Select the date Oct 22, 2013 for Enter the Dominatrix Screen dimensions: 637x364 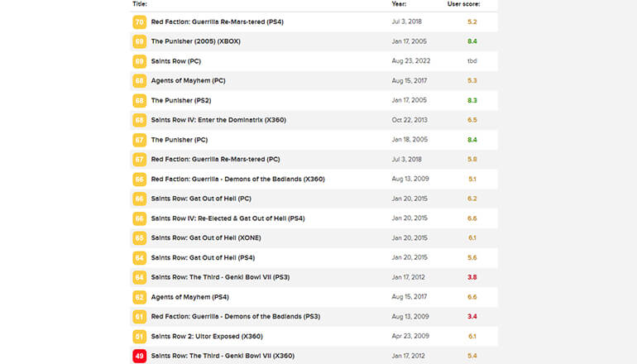[x=409, y=120]
